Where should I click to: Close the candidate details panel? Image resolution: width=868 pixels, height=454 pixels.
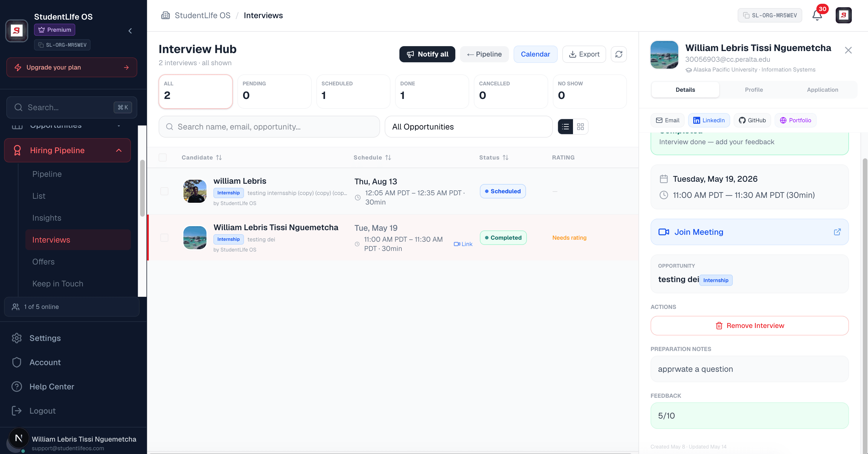[848, 50]
